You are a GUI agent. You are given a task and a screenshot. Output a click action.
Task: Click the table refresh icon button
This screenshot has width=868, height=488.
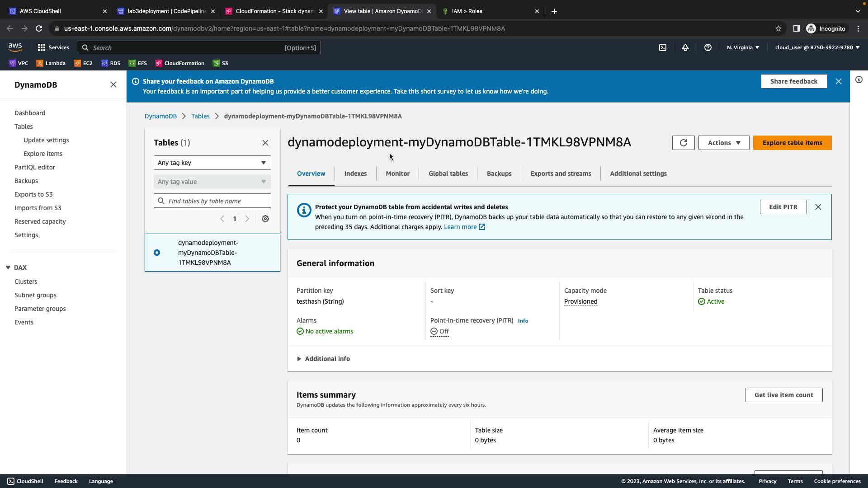pos(683,143)
